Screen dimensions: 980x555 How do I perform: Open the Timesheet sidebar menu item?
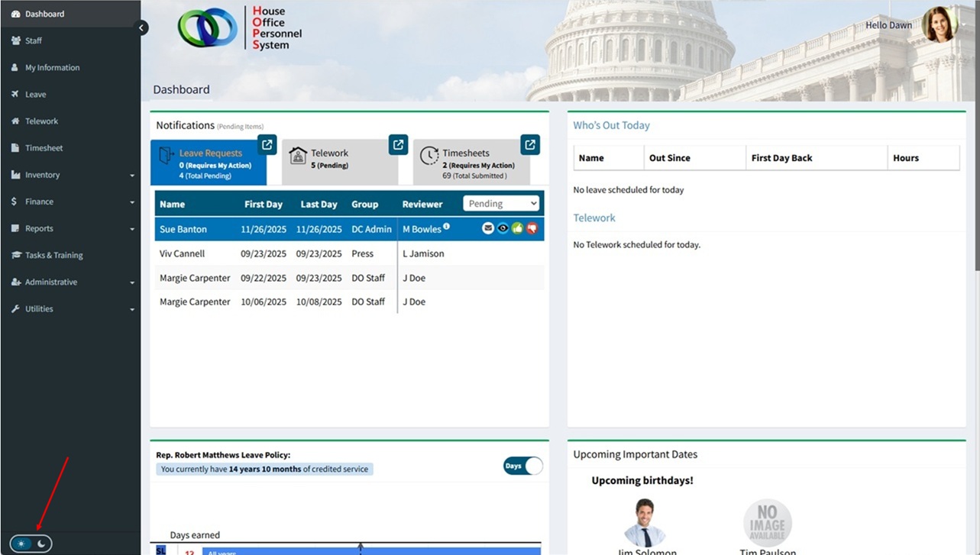coord(70,148)
